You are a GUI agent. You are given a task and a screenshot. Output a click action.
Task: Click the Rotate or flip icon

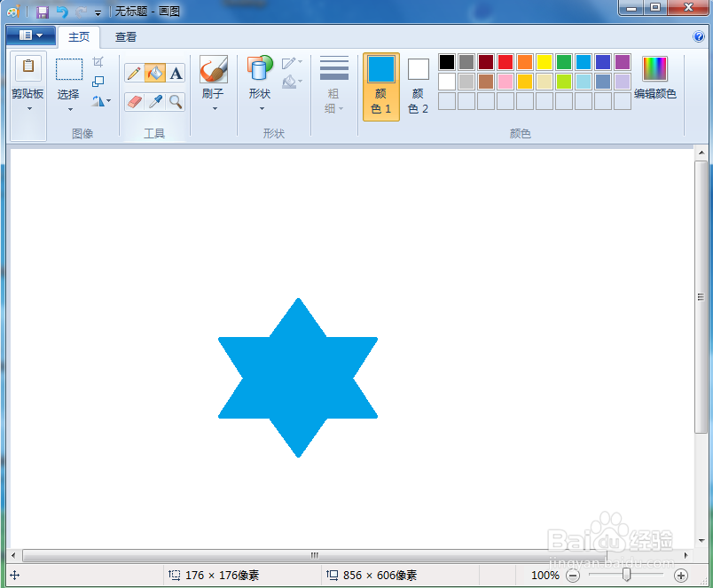[x=98, y=101]
